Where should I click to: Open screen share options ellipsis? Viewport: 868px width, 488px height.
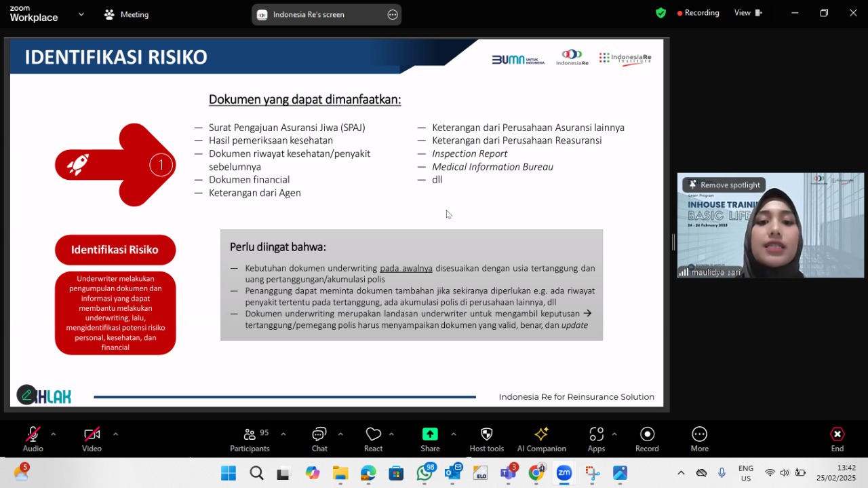tap(393, 14)
